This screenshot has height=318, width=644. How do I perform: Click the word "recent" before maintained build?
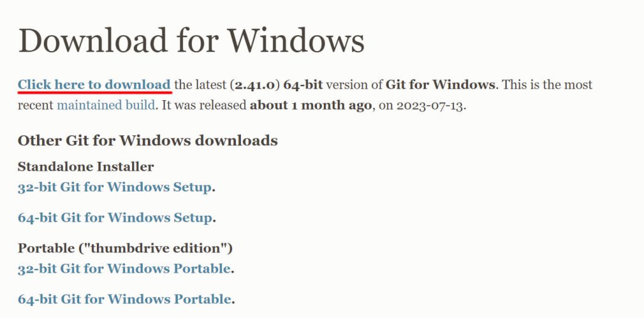coord(35,105)
